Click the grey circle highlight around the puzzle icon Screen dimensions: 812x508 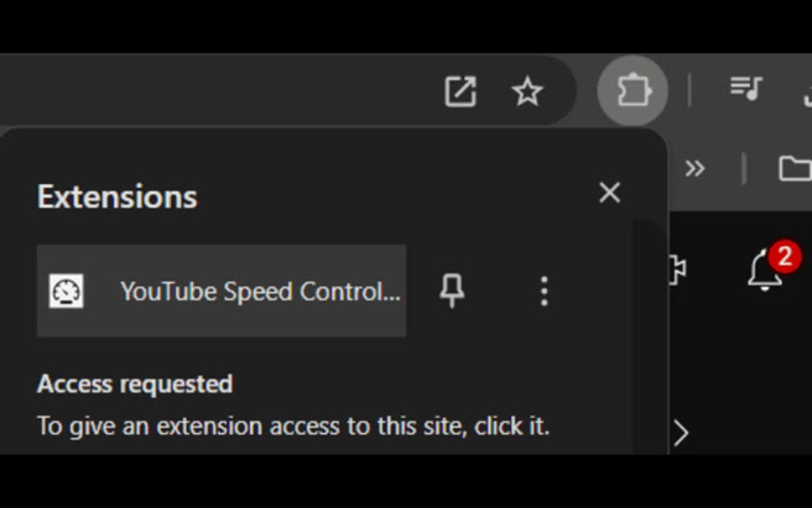click(632, 91)
